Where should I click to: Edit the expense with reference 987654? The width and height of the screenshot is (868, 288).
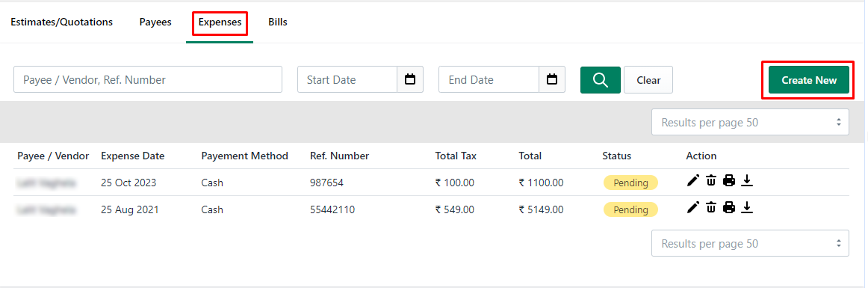tap(693, 180)
